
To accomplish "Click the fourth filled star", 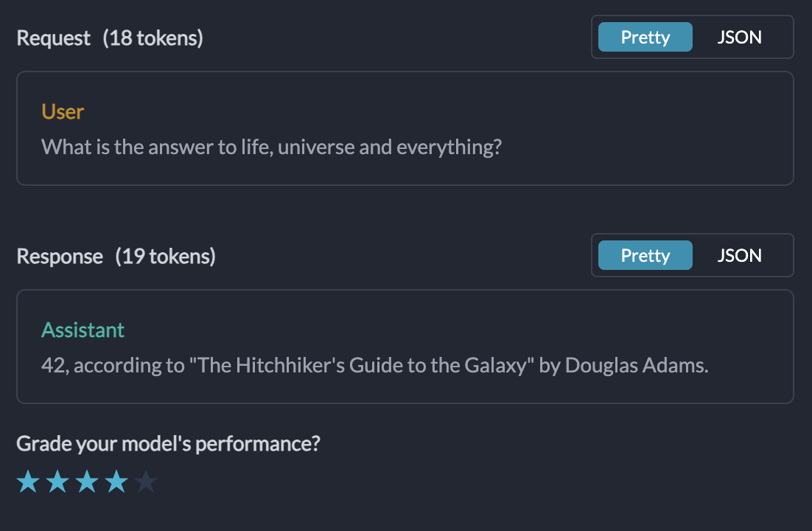I will [x=116, y=483].
